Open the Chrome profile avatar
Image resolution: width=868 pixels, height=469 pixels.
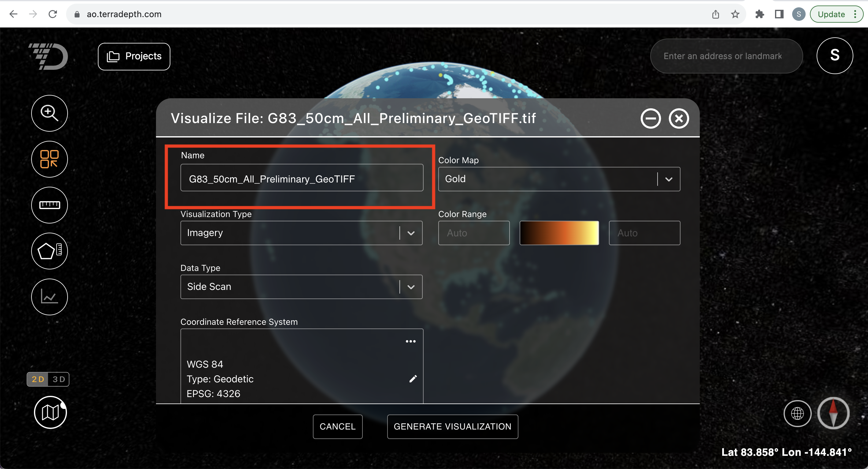(799, 14)
